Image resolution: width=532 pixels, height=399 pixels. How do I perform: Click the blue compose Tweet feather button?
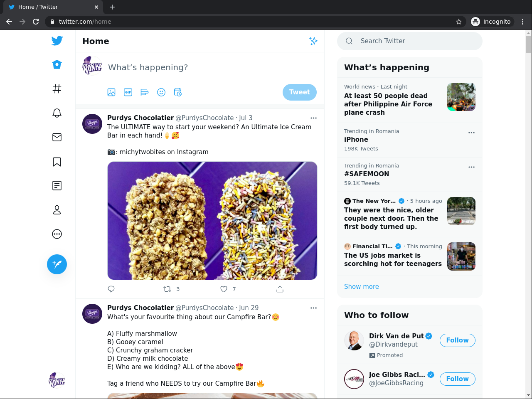(x=57, y=264)
